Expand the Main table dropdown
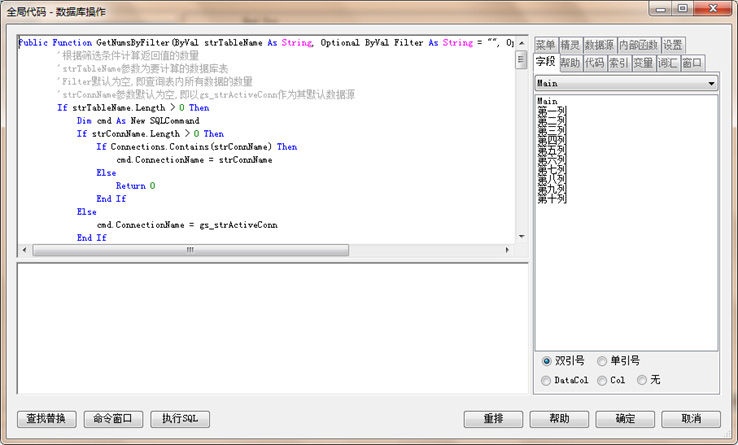This screenshot has width=738, height=445. click(711, 83)
